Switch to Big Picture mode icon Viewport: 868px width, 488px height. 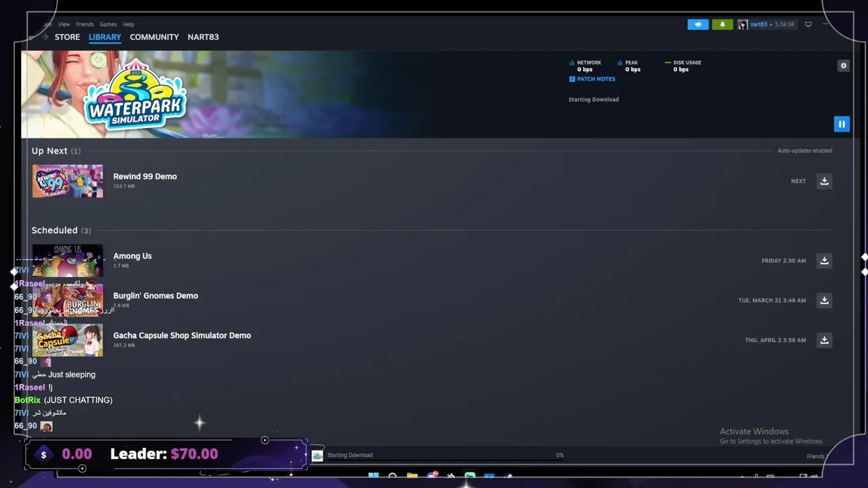(808, 24)
